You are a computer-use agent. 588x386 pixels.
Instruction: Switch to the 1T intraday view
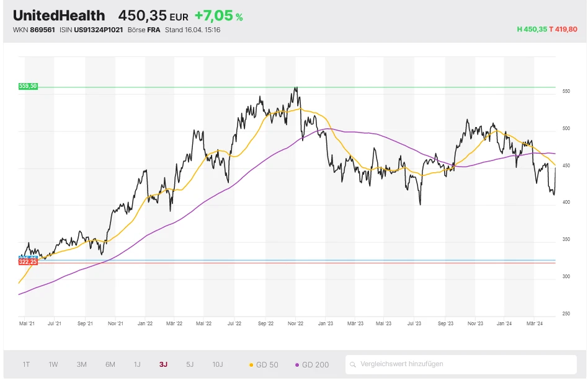(25, 364)
